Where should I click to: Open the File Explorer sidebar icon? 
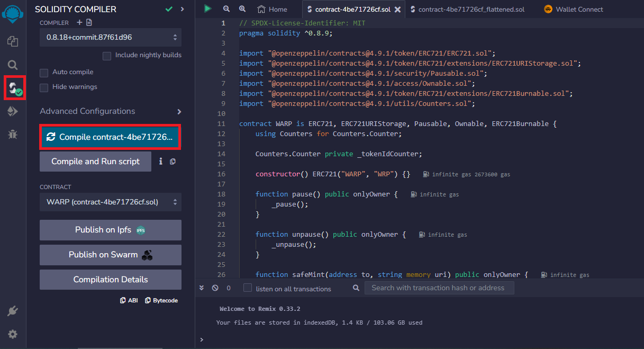pyautogui.click(x=13, y=41)
